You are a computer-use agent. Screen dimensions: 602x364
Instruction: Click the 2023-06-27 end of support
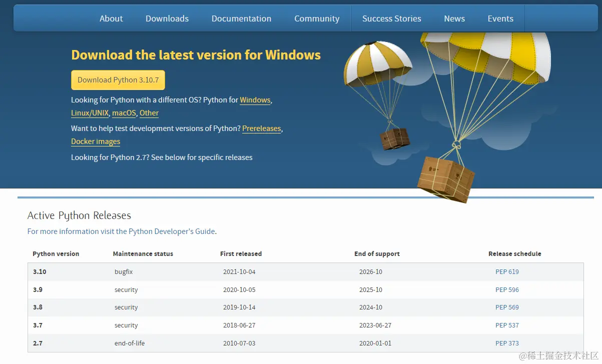pyautogui.click(x=375, y=325)
